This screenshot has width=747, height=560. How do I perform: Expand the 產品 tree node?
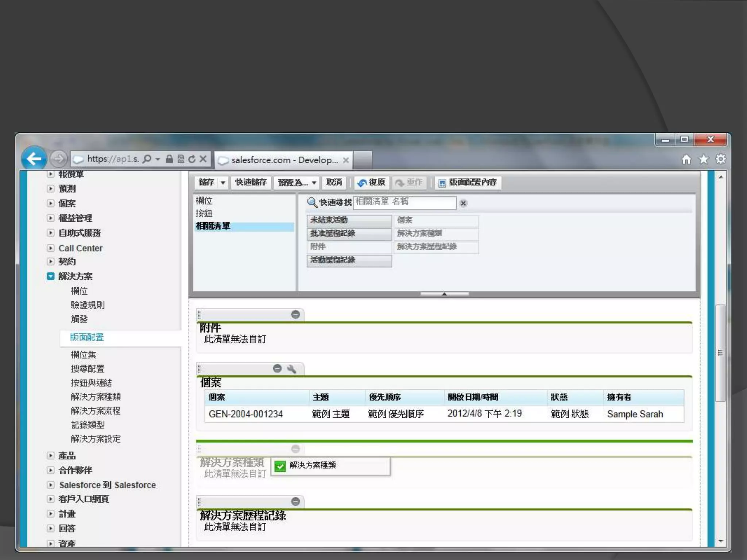coord(51,455)
